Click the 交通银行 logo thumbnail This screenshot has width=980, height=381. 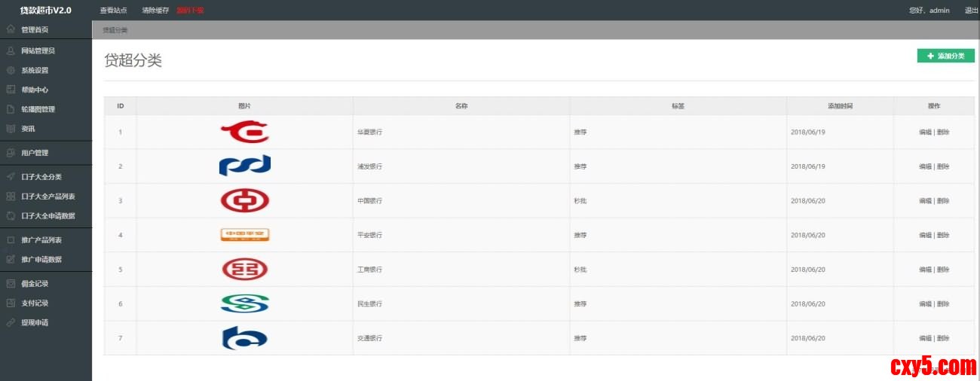pyautogui.click(x=245, y=338)
